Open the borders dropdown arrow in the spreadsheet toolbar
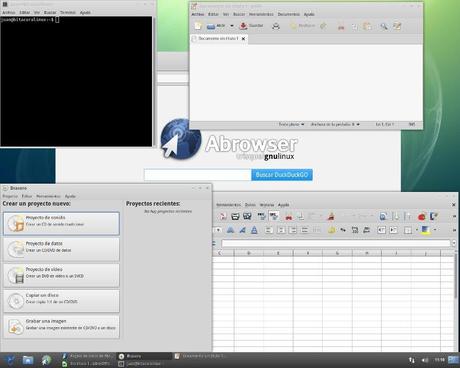The image size is (460, 368). (416, 230)
